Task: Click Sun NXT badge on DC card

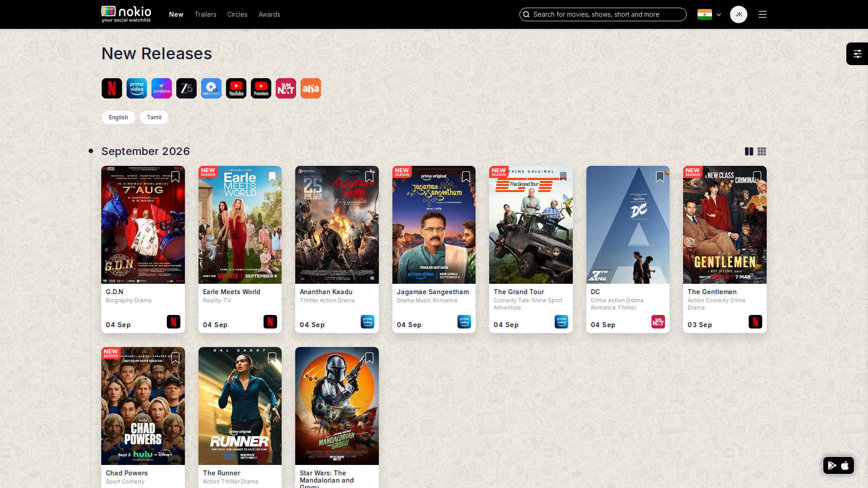Action: (x=658, y=322)
